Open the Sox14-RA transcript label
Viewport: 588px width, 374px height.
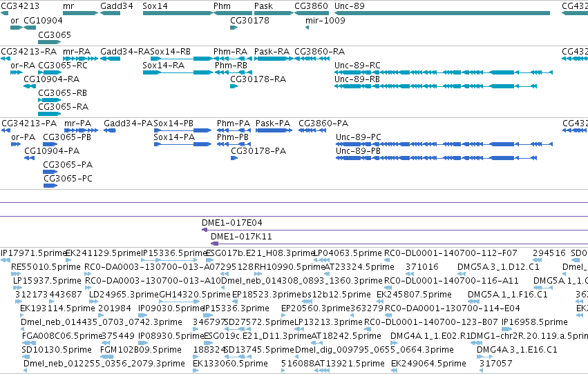tap(164, 65)
